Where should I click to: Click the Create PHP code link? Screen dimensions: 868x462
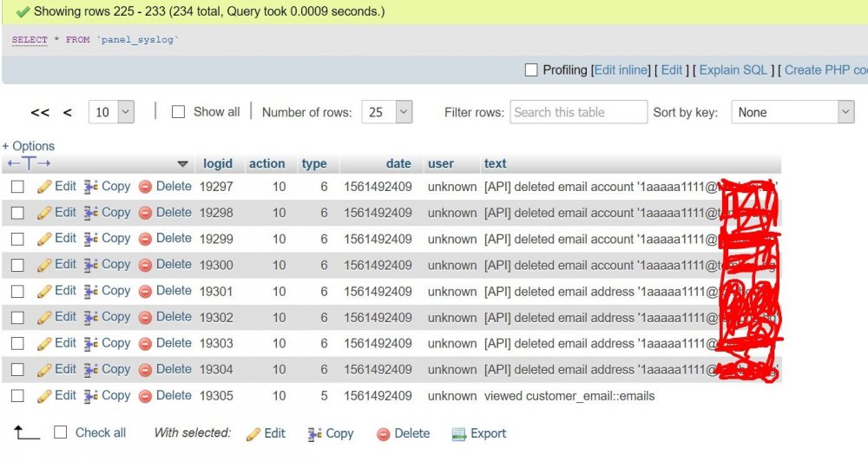coord(826,70)
